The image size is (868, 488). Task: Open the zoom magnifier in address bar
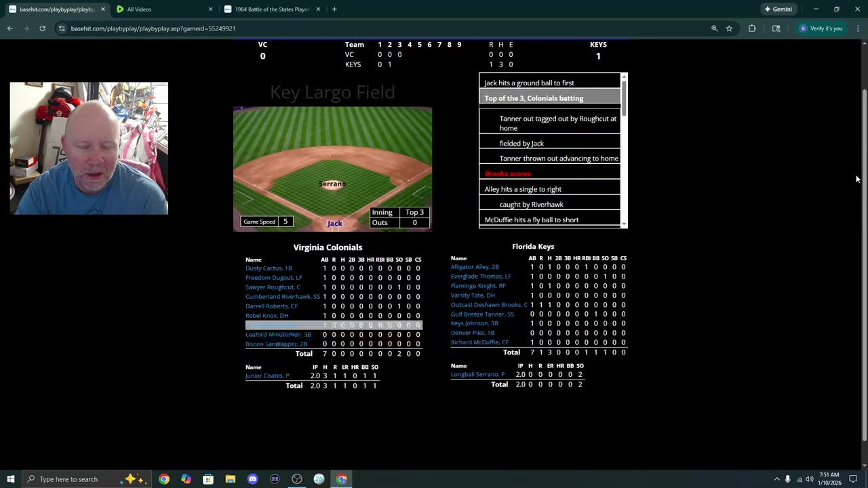714,28
